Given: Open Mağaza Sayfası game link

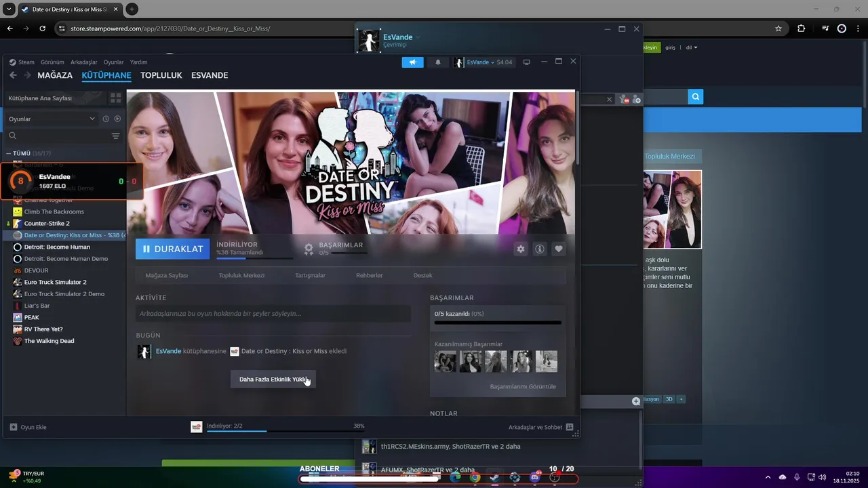Looking at the screenshot, I should 166,275.
